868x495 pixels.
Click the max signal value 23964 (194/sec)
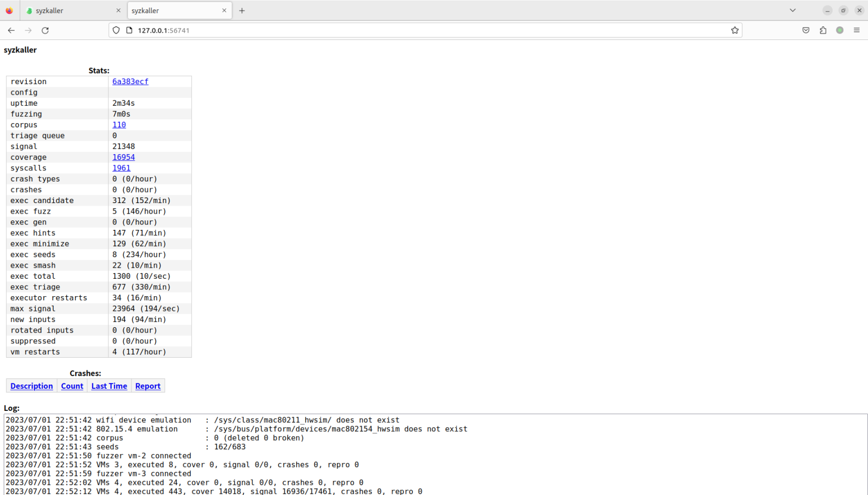click(x=146, y=309)
